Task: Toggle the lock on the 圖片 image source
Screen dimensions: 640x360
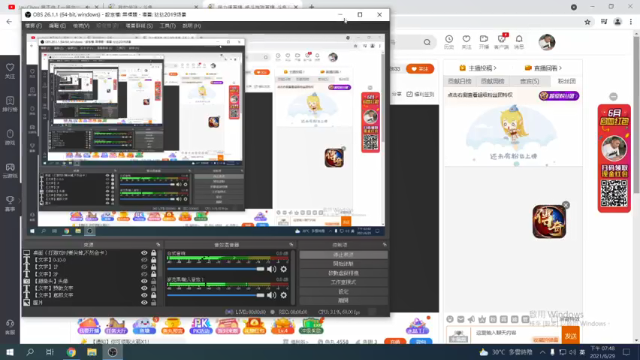Action: 153,302
